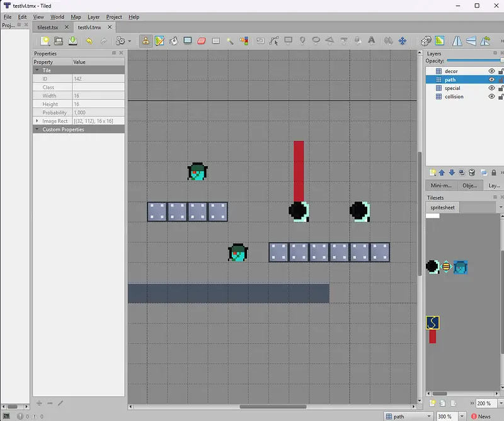Toggle visibility of the special layer

tap(492, 89)
